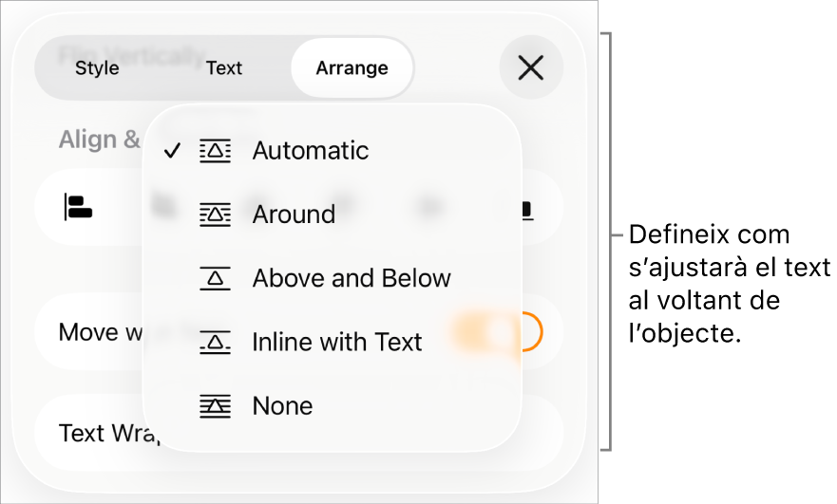This screenshot has height=504, width=837.
Task: Select the Arrange tab
Action: coord(352,68)
